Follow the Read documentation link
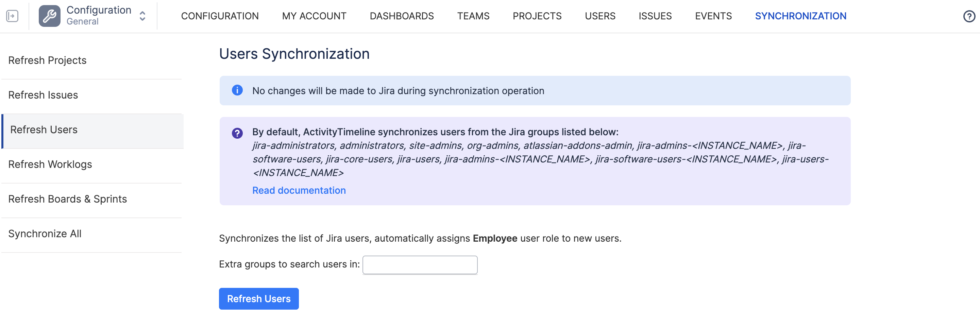 (299, 190)
